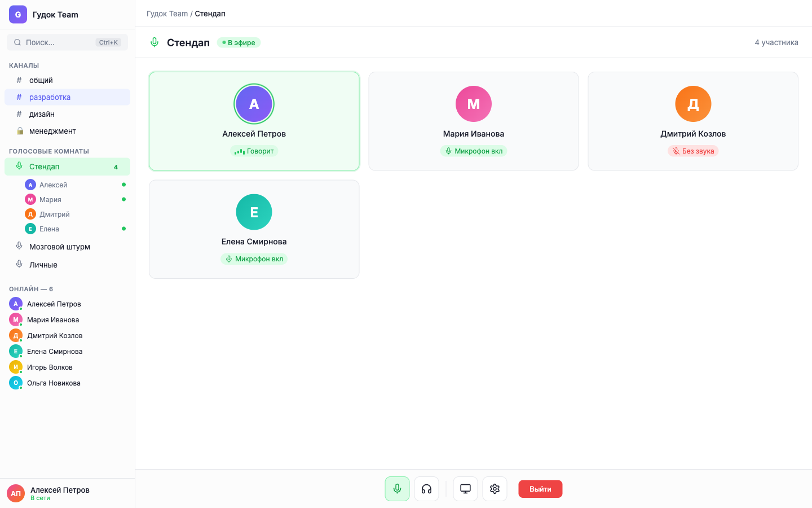Start screen sharing with the monitor icon
The height and width of the screenshot is (508, 812).
(x=465, y=489)
